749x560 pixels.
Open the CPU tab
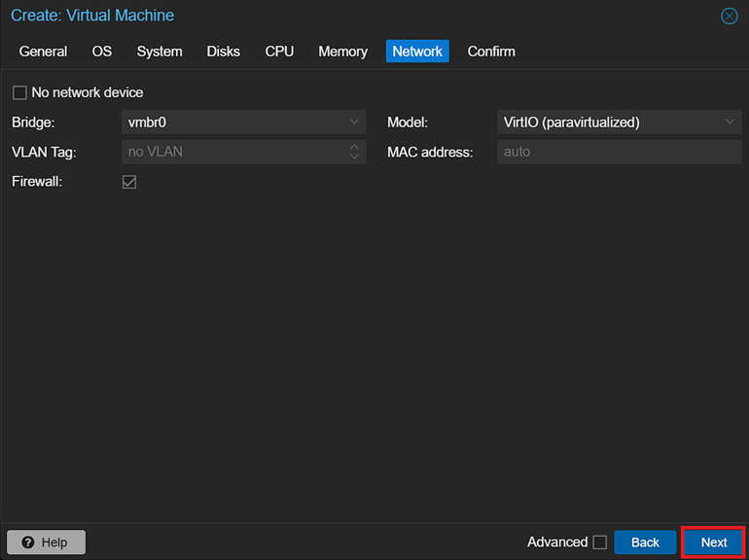tap(279, 52)
